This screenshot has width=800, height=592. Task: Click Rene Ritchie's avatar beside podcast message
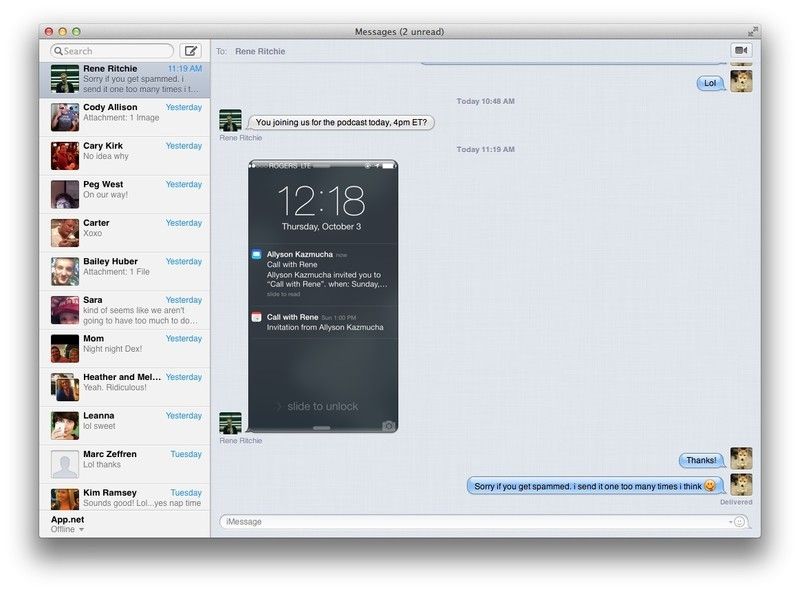click(x=230, y=120)
